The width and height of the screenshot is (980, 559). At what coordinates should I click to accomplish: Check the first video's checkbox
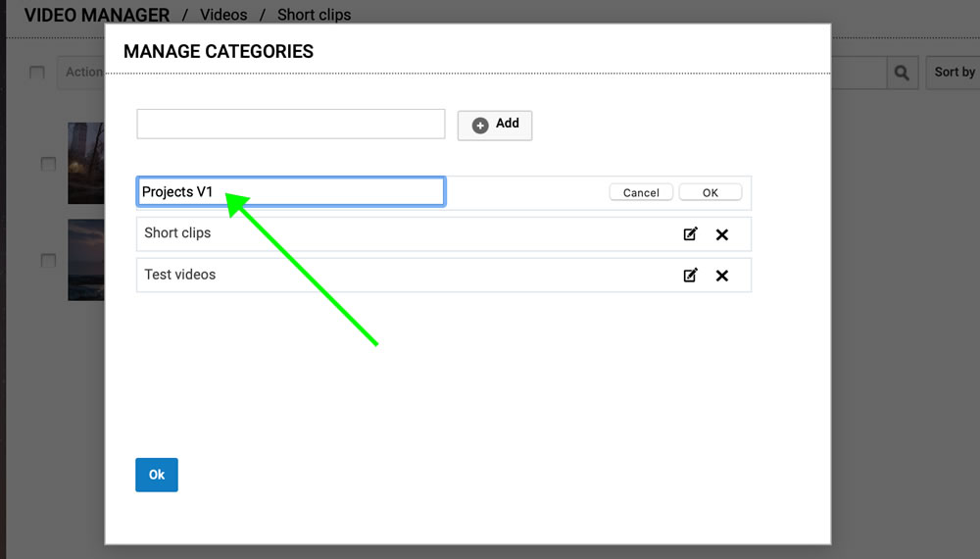48,164
